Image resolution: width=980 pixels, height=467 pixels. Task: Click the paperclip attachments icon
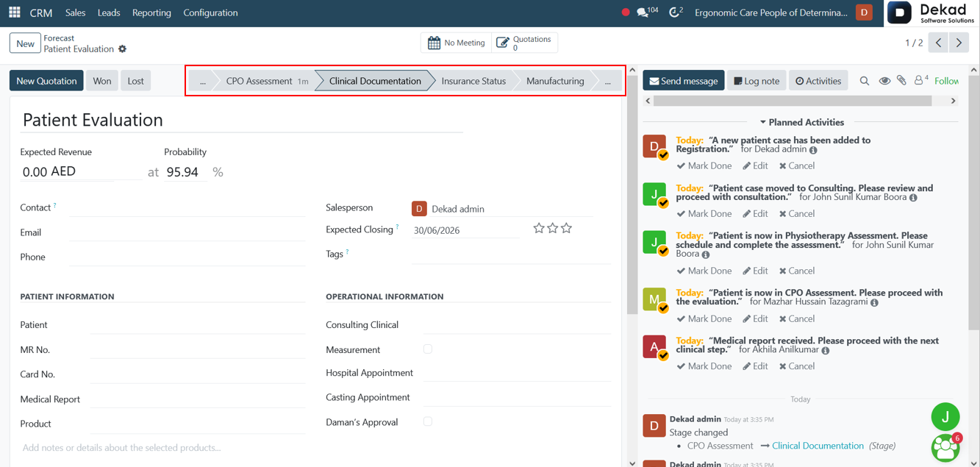pos(901,81)
